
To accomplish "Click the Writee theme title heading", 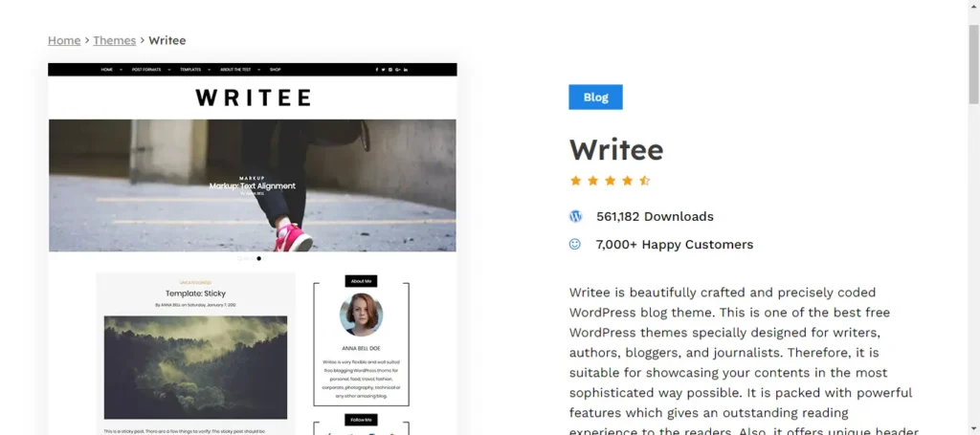I will click(x=616, y=150).
